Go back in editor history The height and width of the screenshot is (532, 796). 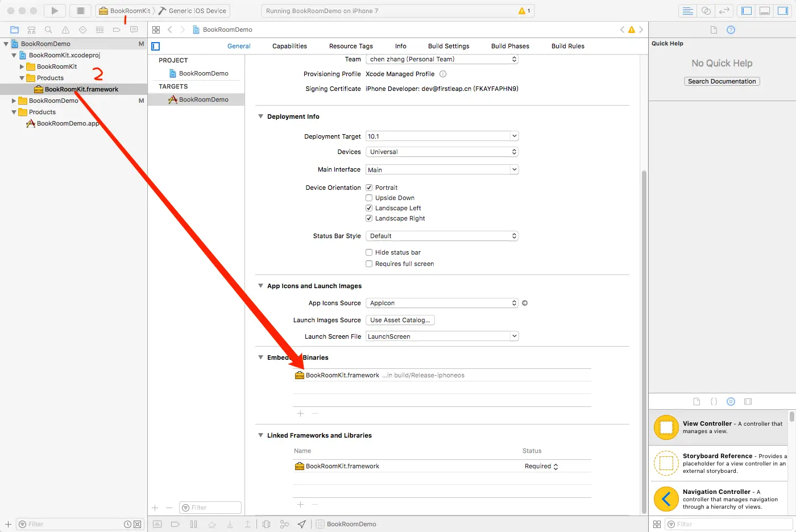click(170, 30)
